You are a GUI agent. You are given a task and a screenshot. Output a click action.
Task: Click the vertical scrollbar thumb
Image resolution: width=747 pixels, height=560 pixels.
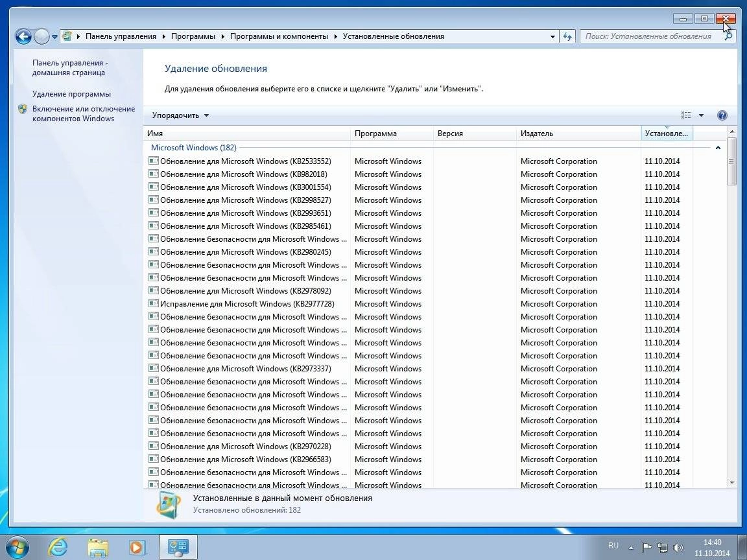pos(732,161)
